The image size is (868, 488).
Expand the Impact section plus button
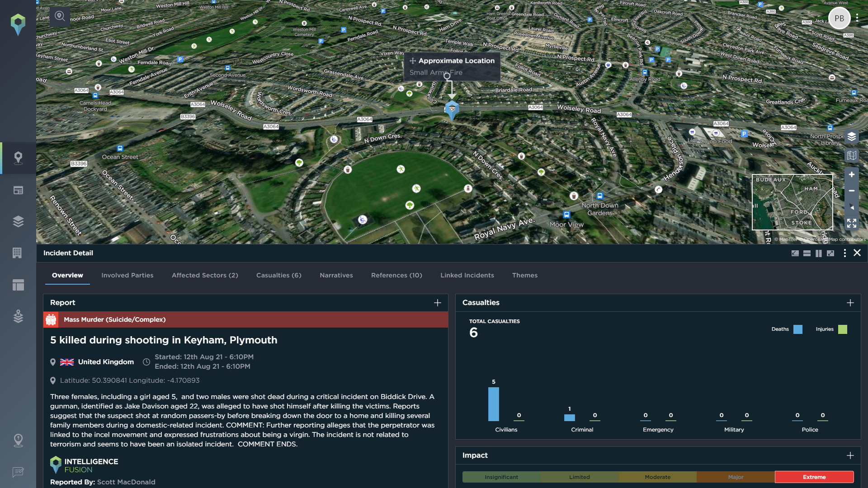(850, 455)
